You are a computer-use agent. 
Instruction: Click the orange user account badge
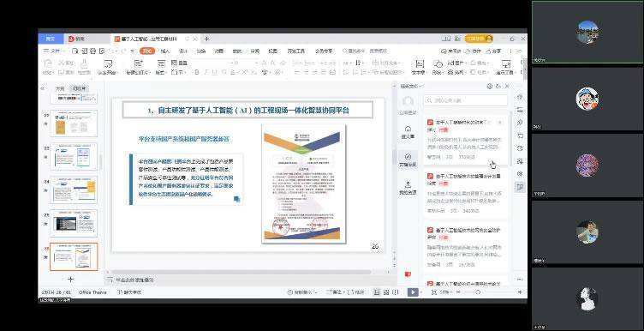(x=479, y=39)
